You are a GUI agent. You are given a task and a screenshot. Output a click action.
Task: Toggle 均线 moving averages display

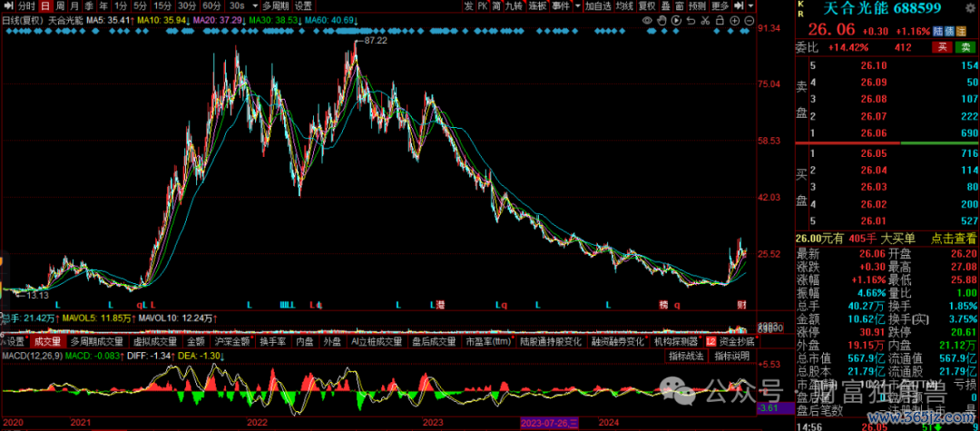pos(624,6)
